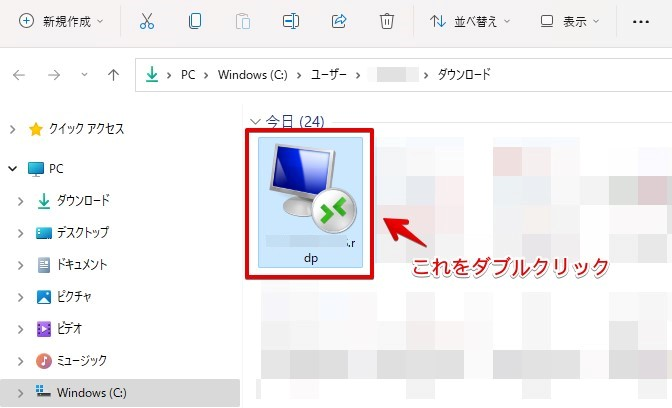Open デスクトップ in the navigation pane
This screenshot has height=408, width=672.
click(72, 233)
